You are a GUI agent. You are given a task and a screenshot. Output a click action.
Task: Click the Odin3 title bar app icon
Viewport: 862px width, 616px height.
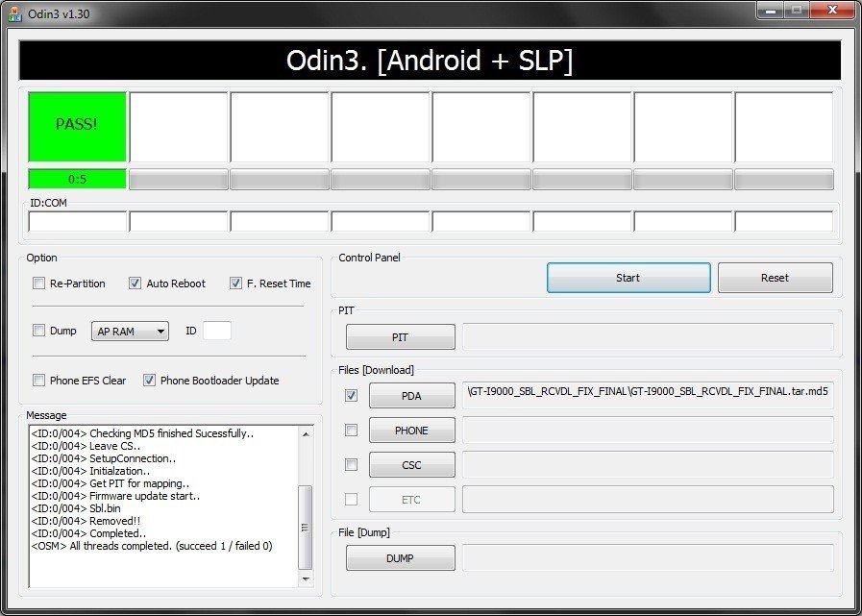(x=15, y=13)
